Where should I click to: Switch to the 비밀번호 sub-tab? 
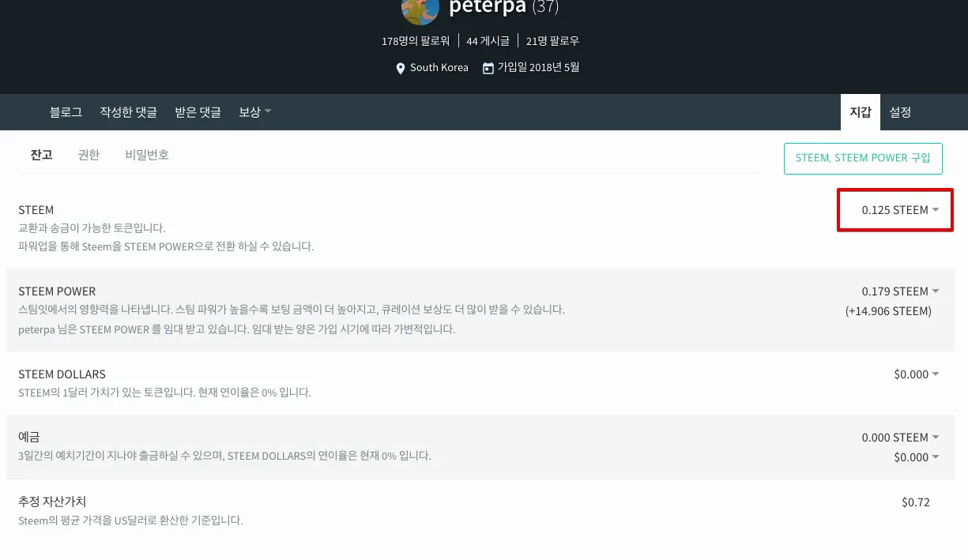(x=146, y=155)
